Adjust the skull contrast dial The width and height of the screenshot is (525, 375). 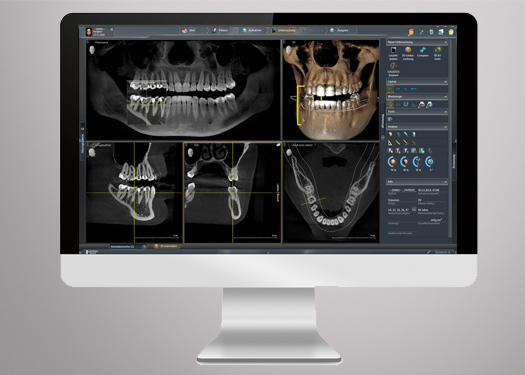[405, 162]
